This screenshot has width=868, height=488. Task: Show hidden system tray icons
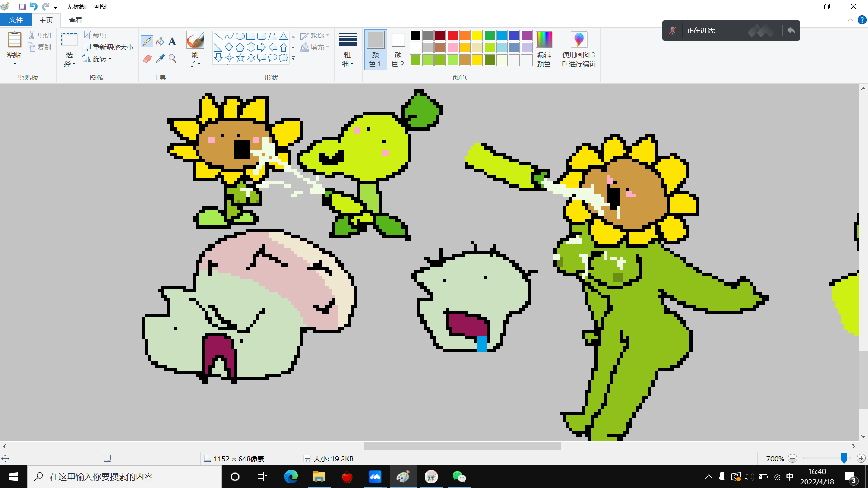pos(709,477)
